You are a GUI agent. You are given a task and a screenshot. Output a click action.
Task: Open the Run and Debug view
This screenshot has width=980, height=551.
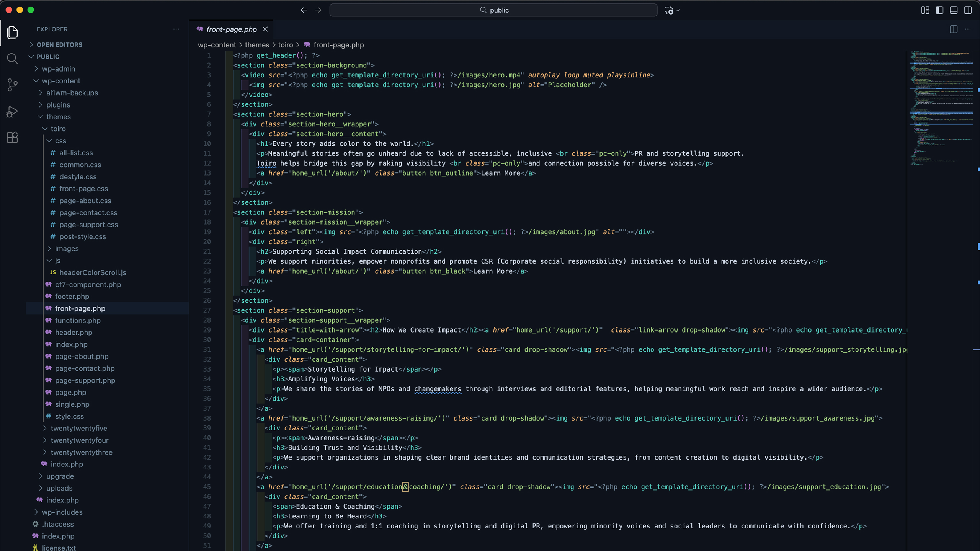[12, 112]
